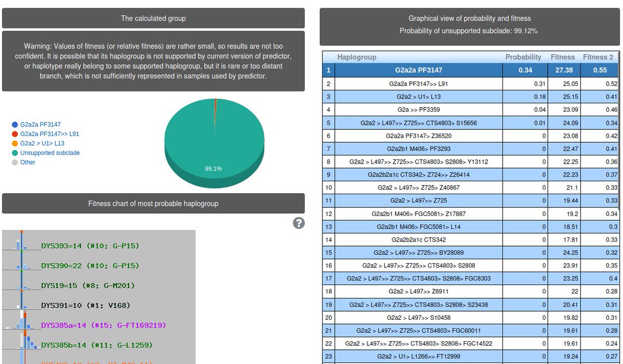
Task: Select row ending in CTS4803> FGC60011
Action: (x=471, y=330)
